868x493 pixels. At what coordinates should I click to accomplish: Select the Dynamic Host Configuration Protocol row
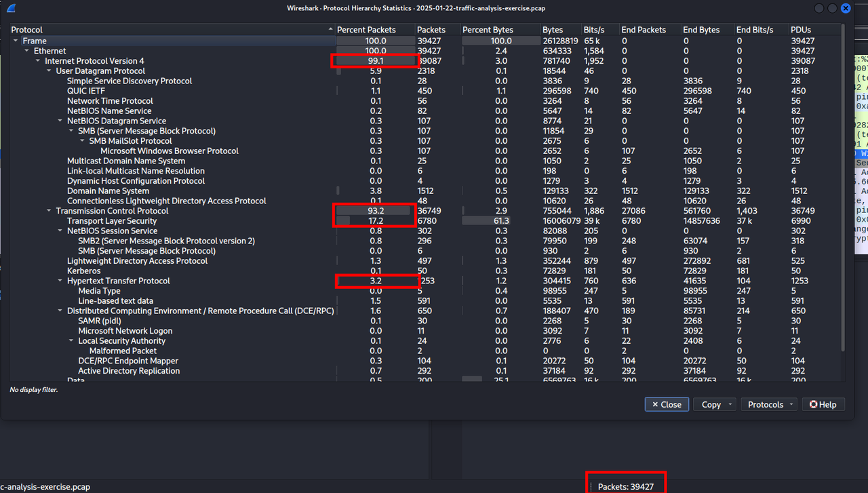point(425,181)
